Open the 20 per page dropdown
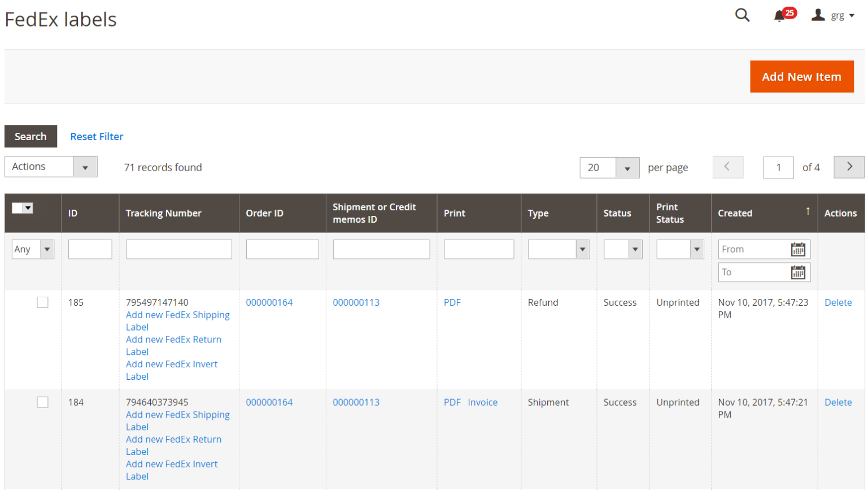The height and width of the screenshot is (490, 868). click(x=609, y=167)
